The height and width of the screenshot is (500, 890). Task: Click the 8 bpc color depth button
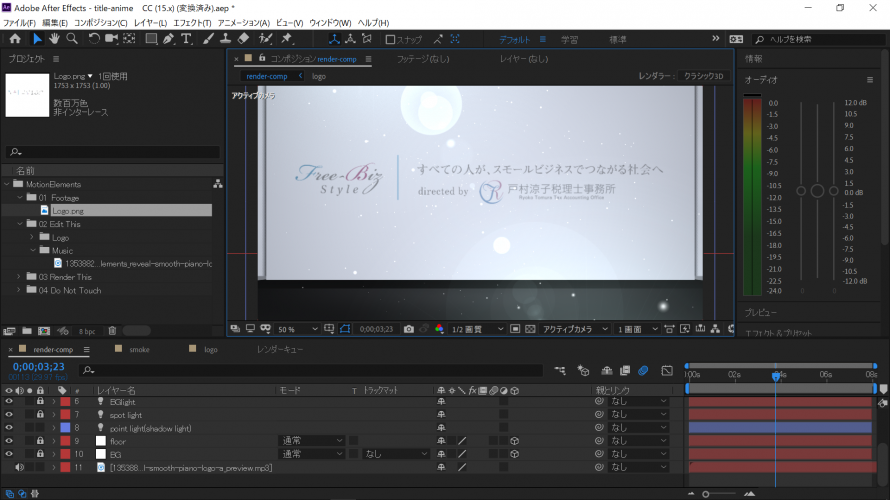click(x=87, y=331)
